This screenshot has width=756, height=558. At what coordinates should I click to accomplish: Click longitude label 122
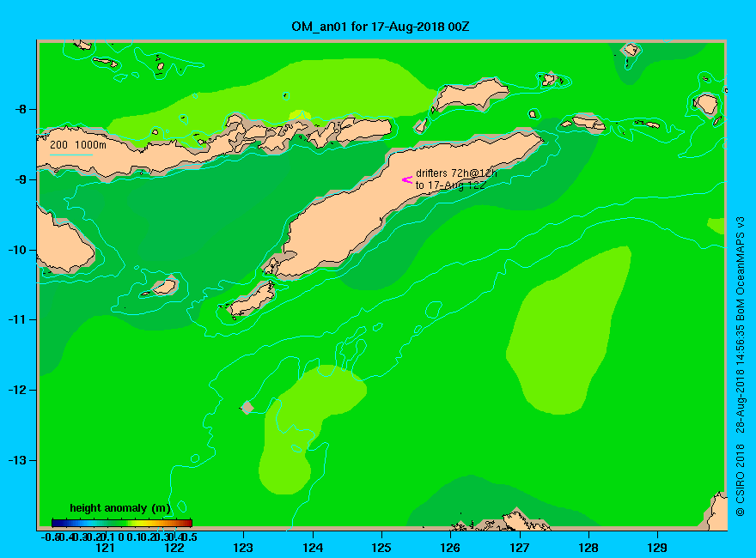pyautogui.click(x=174, y=548)
